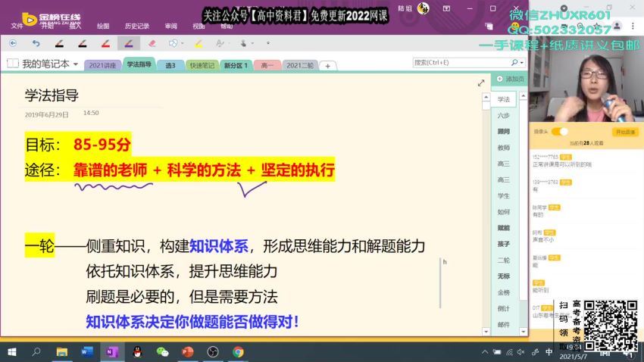Click the page list scroll-down arrow
The height and width of the screenshot is (362, 644).
(x=523, y=331)
